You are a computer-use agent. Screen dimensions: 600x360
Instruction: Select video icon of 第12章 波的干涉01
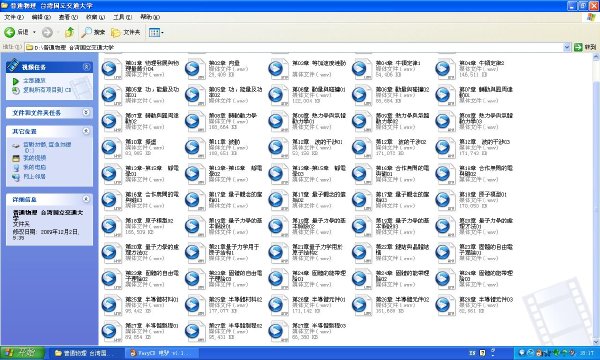(278, 148)
